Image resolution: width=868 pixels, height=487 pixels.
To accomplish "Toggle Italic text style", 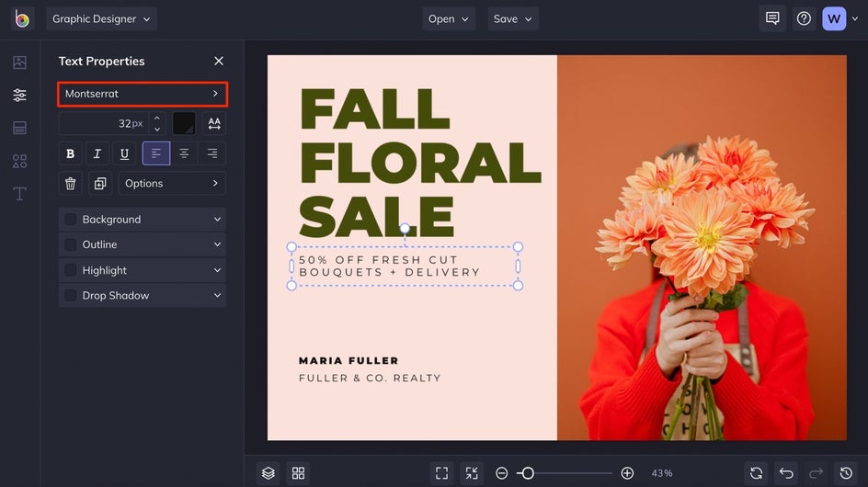I will click(x=97, y=153).
